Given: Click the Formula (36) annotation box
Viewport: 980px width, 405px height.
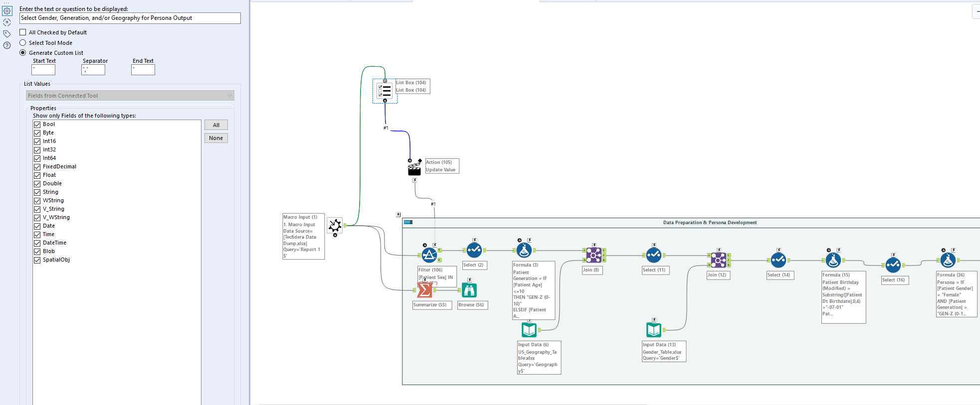Looking at the screenshot, I should (x=957, y=294).
